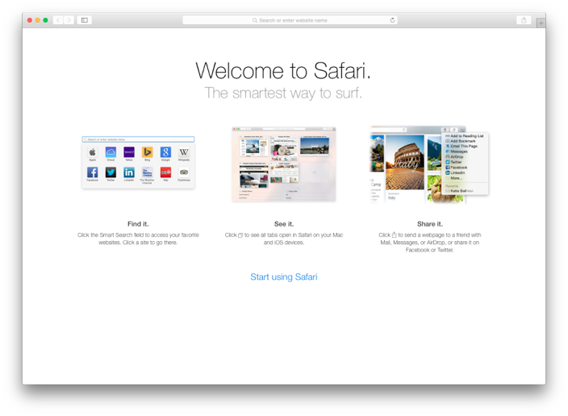Click the "Welcome to Safari." heading

[x=283, y=70]
